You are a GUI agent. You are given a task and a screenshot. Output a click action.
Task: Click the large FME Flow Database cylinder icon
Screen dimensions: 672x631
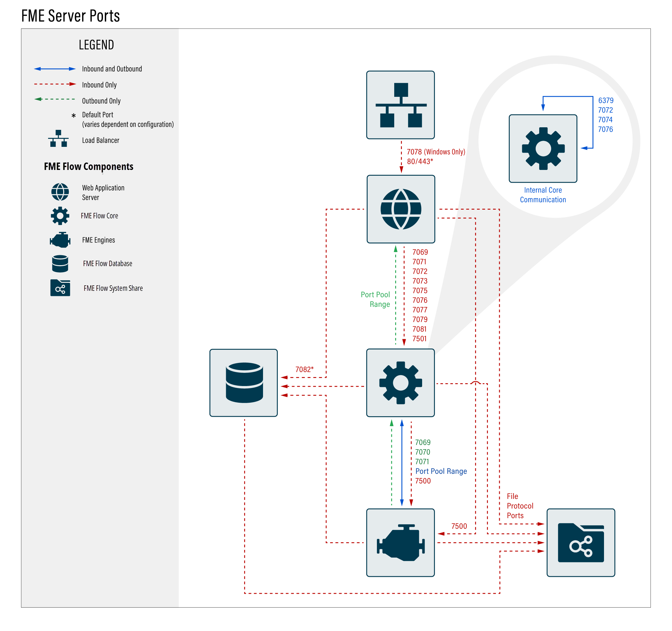[244, 383]
